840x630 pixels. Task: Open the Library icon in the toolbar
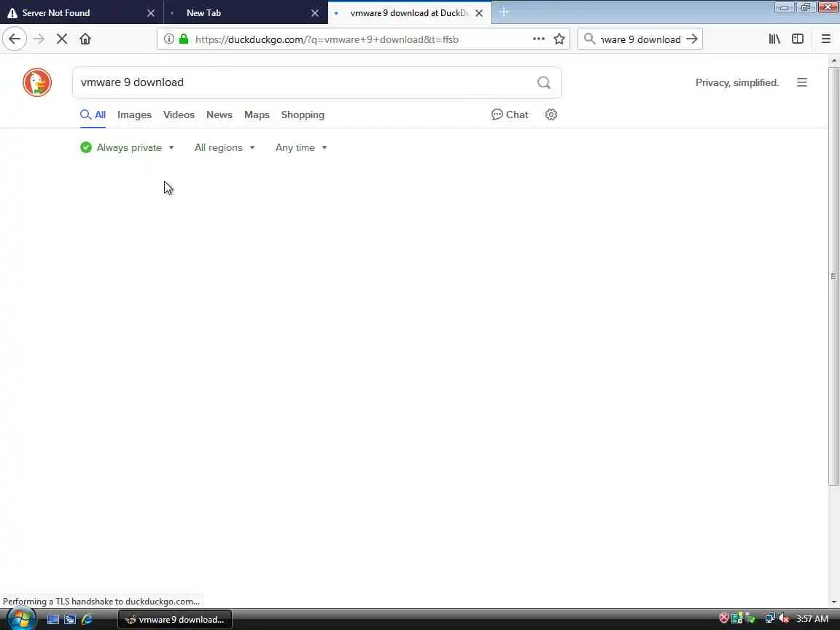774,39
